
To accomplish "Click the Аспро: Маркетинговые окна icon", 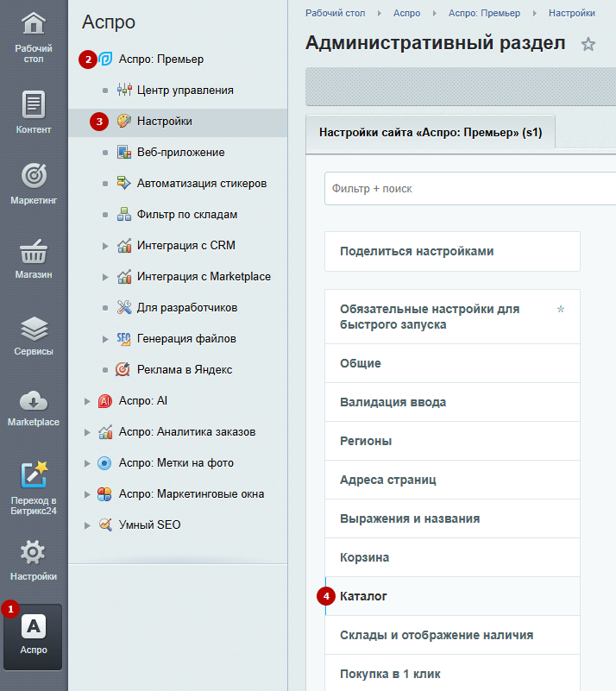I will click(105, 494).
